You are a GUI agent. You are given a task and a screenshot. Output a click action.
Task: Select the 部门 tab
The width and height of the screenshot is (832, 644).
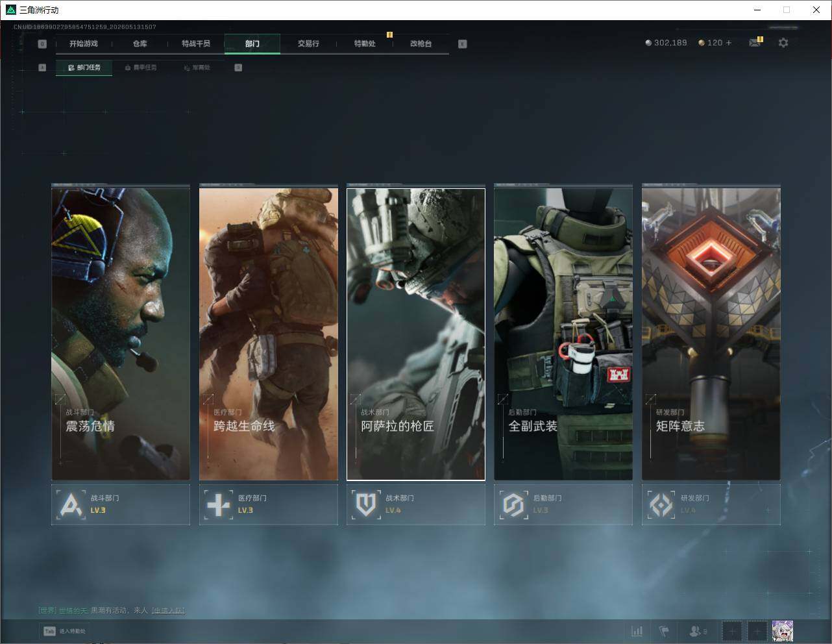(x=252, y=43)
